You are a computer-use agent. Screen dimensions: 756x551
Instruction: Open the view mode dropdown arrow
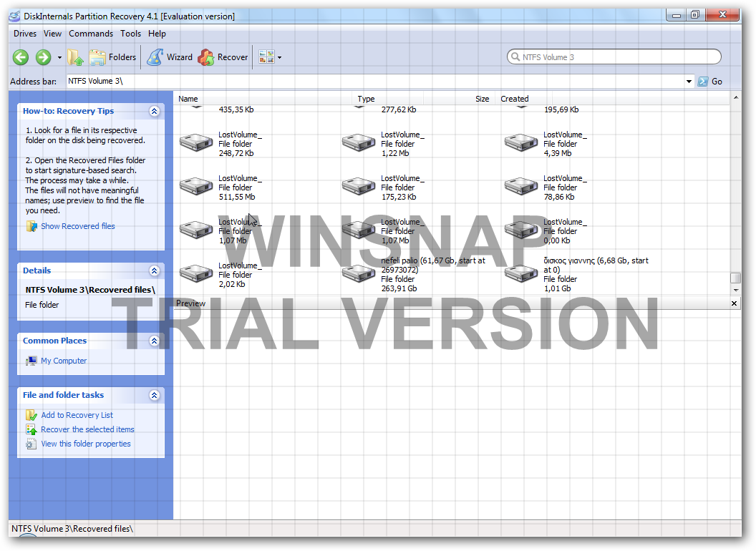click(280, 57)
